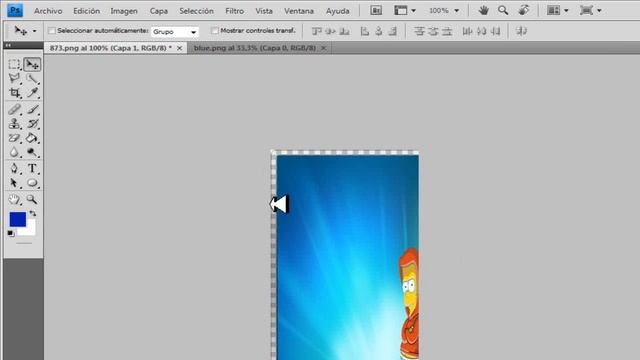The width and height of the screenshot is (640, 360).
Task: Open the Move tool preset picker arrow
Action: 34,31
